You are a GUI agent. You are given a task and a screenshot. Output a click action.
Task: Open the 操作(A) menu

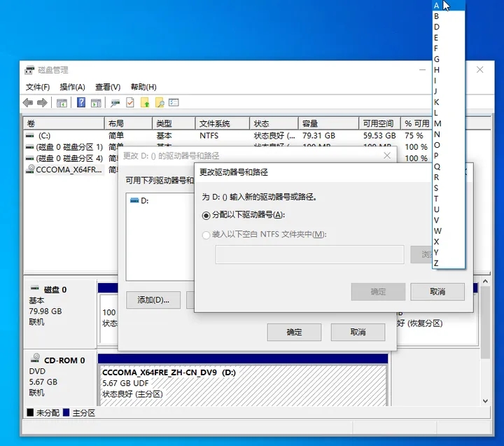(x=72, y=87)
